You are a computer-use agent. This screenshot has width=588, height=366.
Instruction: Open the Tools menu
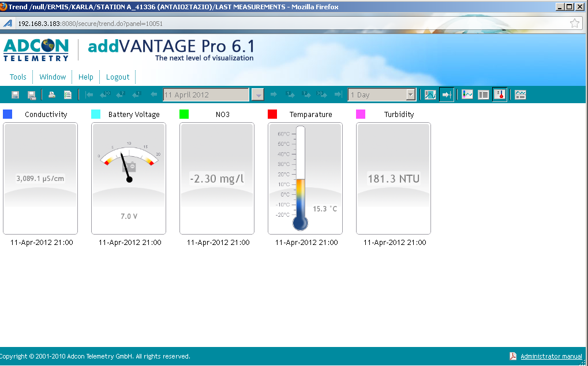point(18,77)
